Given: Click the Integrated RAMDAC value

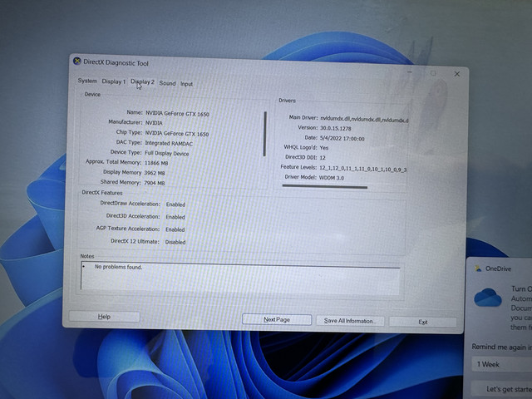Looking at the screenshot, I should 169,144.
